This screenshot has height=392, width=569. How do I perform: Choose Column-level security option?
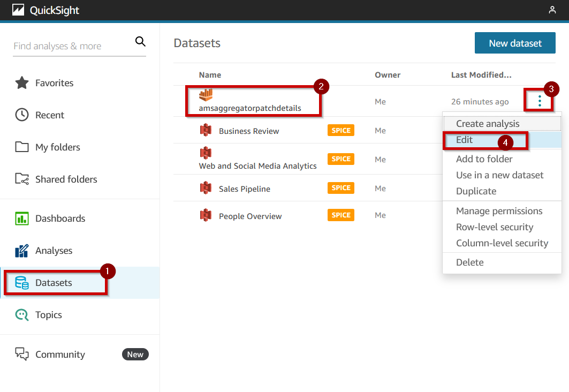click(502, 243)
